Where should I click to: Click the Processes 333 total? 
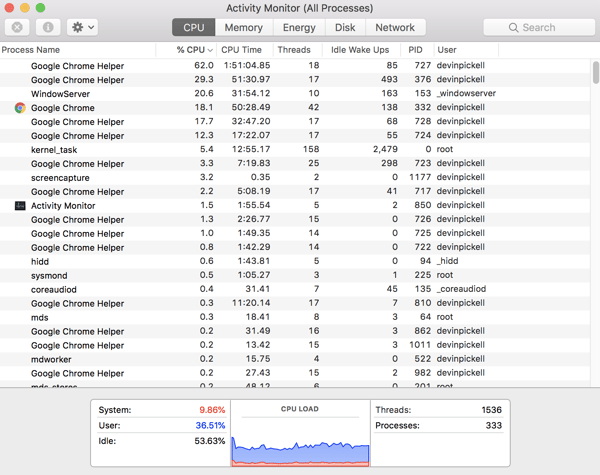439,426
